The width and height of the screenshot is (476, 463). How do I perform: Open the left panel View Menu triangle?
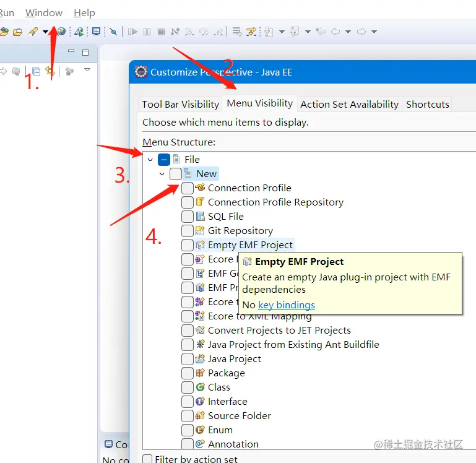coord(87,70)
